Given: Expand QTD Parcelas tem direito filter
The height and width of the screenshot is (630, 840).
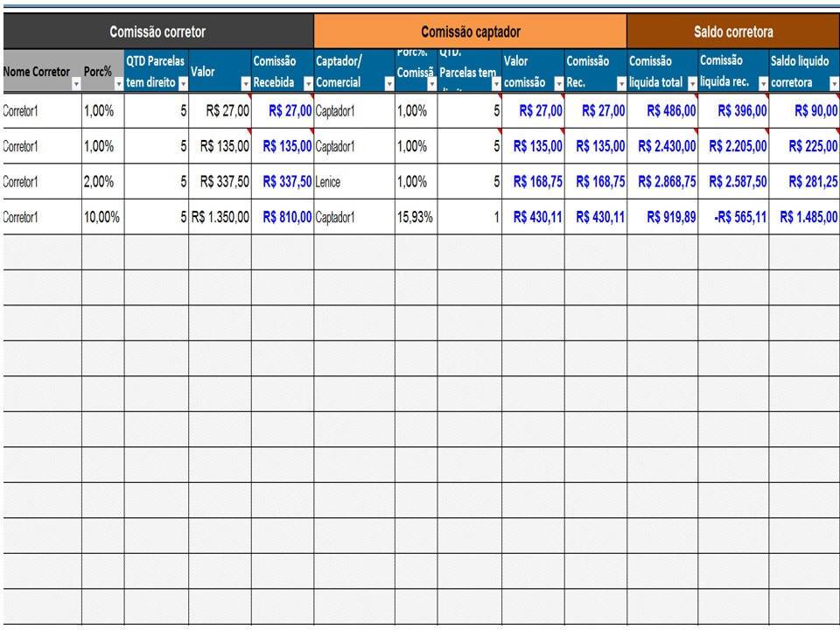Looking at the screenshot, I should (x=183, y=84).
